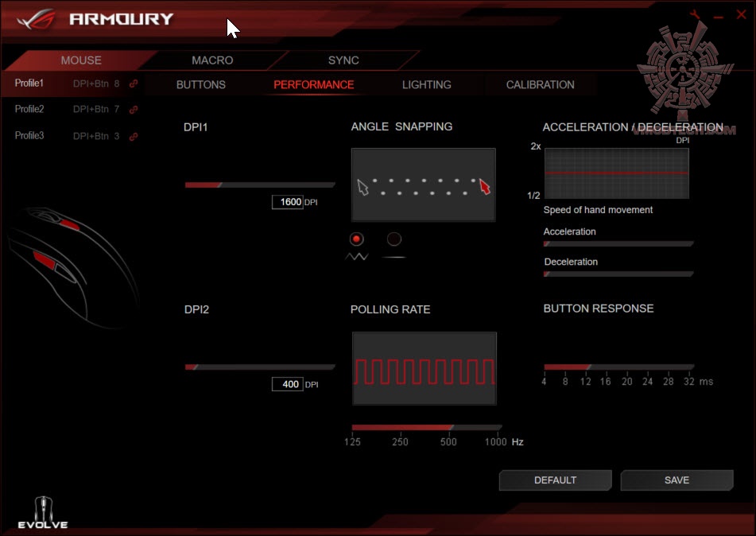The width and height of the screenshot is (756, 536).
Task: Select Profile1 in the profile list
Action: click(x=29, y=84)
